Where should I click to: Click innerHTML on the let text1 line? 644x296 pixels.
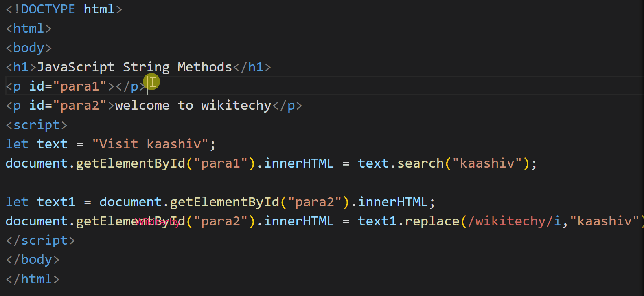point(393,202)
